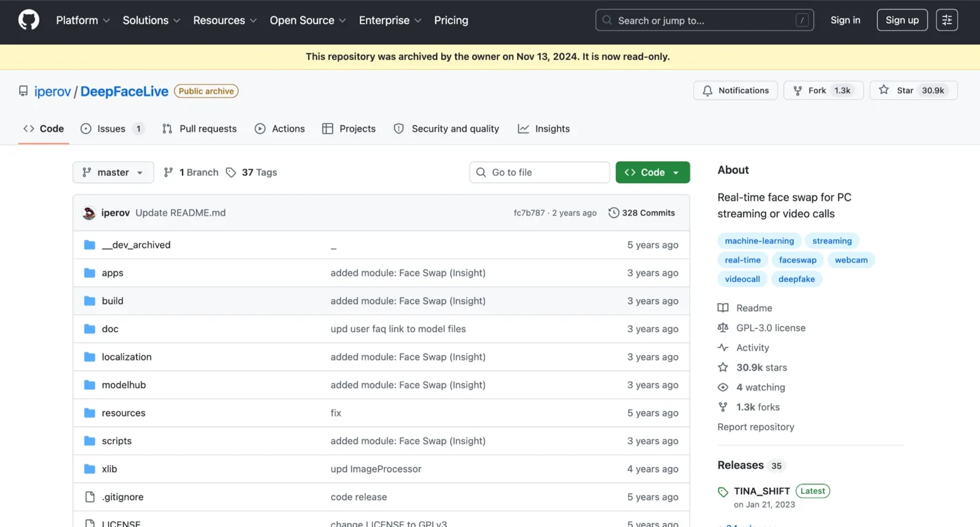Image resolution: width=980 pixels, height=527 pixels.
Task: Click the modelhub folder icon
Action: pos(89,385)
